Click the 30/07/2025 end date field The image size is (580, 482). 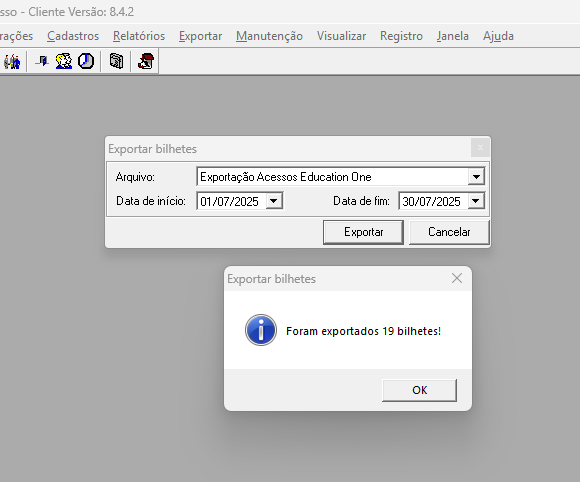coord(433,201)
